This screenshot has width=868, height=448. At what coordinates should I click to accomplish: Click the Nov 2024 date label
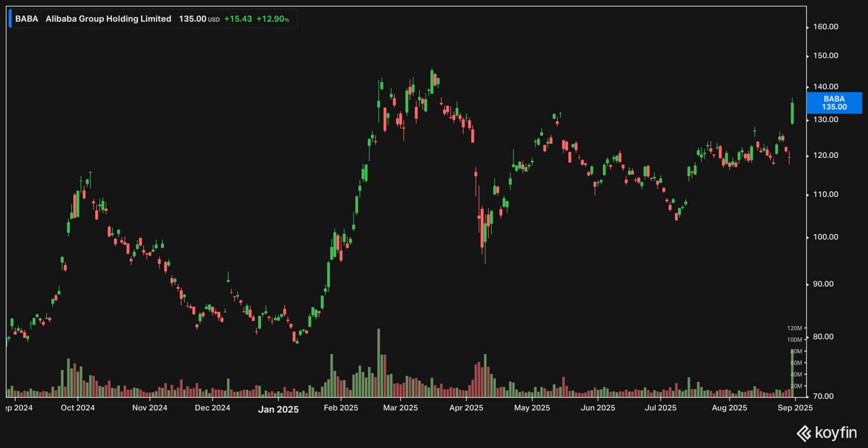click(x=150, y=408)
